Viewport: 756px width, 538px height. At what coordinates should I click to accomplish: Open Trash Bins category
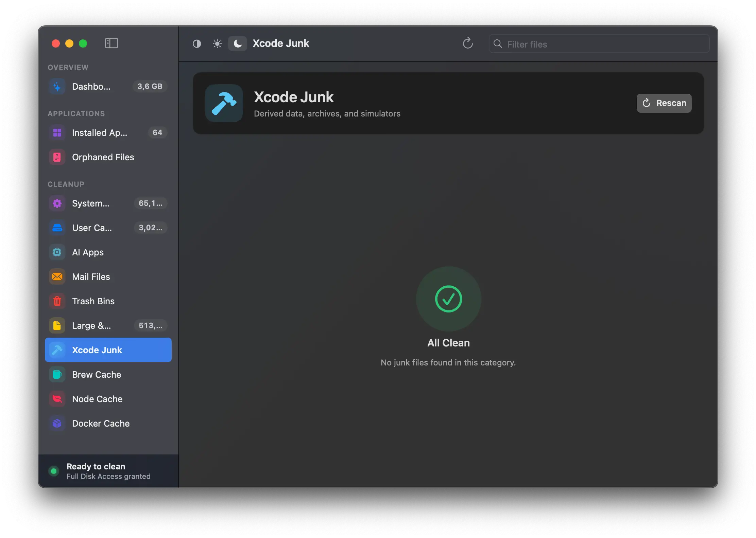click(108, 301)
